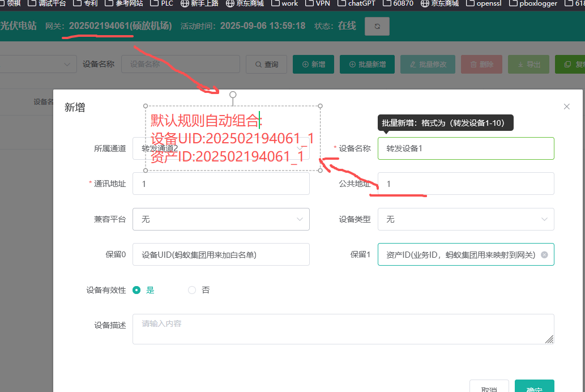
Task: Click the 设备描述 text area
Action: coord(343,329)
